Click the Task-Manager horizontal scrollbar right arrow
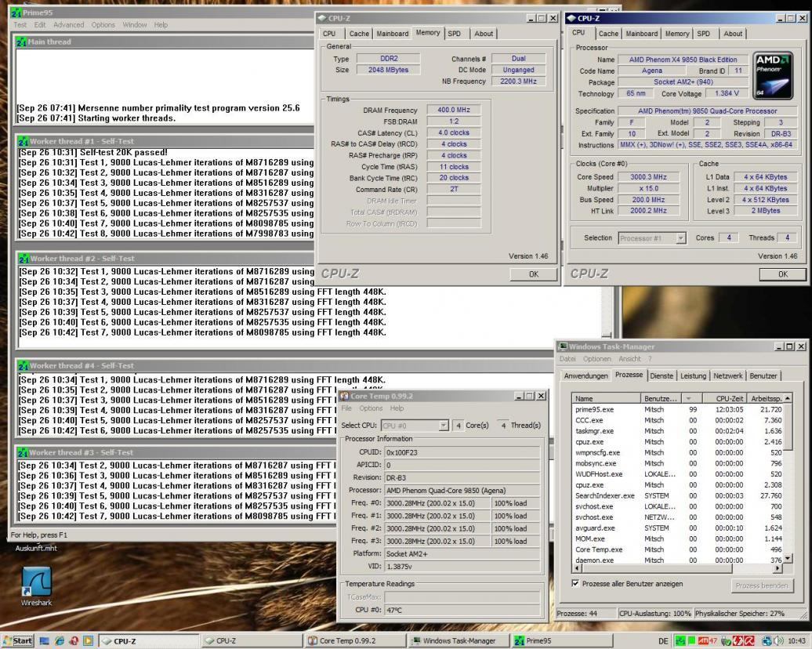The height and width of the screenshot is (649, 812). point(778,568)
